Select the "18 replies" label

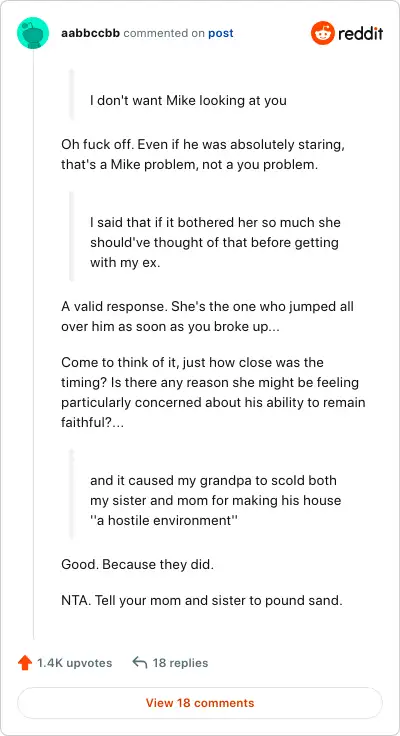point(180,663)
